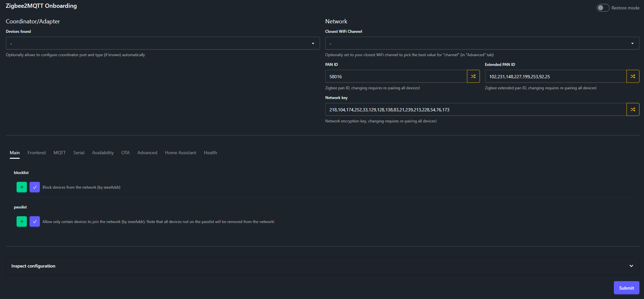Open the Home Assistant tab

pos(181,153)
